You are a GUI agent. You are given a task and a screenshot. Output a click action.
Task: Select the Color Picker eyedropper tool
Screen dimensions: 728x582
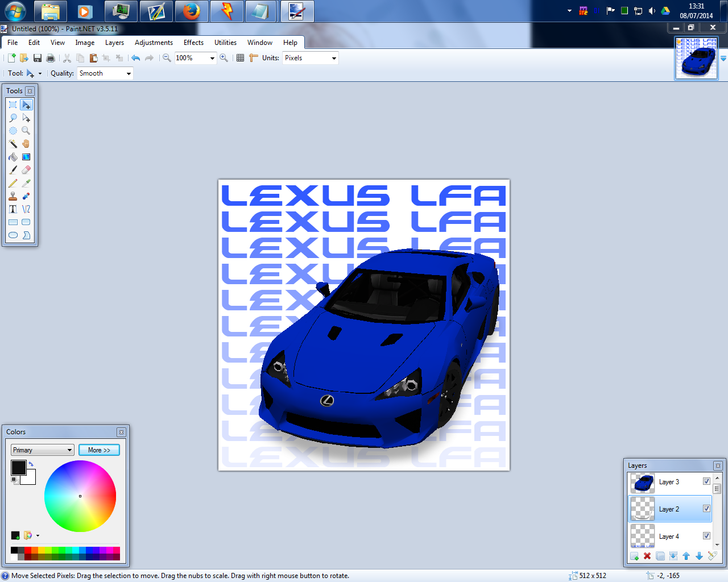point(26,183)
